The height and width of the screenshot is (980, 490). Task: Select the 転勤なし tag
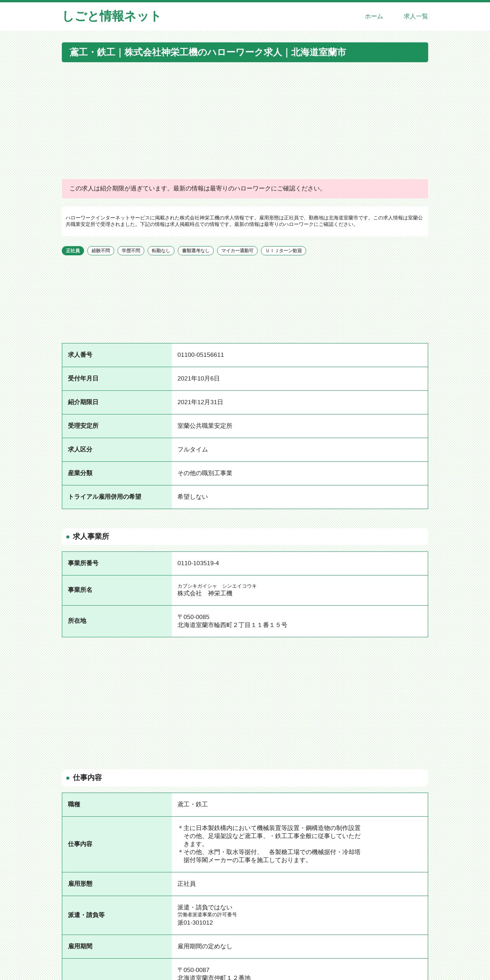(161, 251)
